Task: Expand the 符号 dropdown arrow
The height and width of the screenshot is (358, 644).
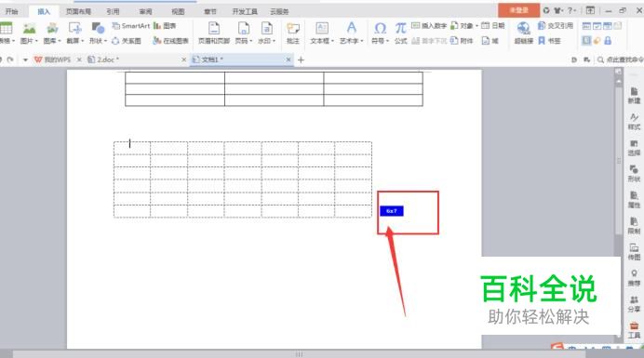Action: click(x=387, y=41)
